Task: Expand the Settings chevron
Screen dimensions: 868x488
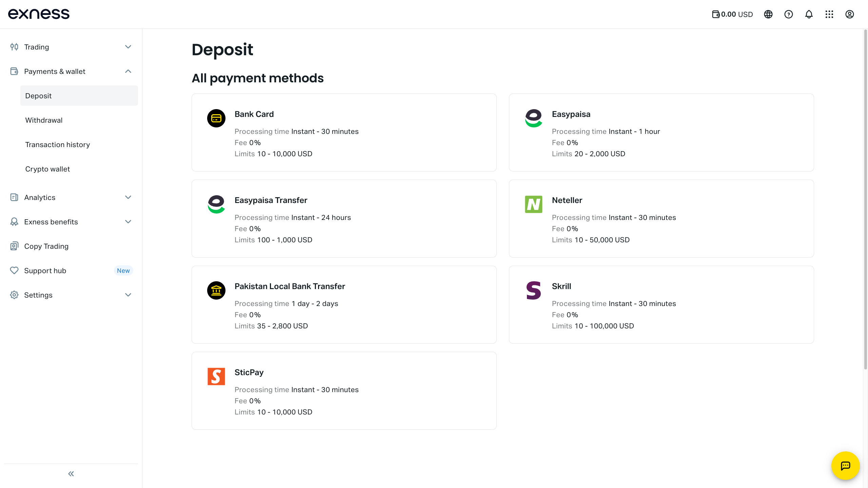Action: pyautogui.click(x=128, y=295)
